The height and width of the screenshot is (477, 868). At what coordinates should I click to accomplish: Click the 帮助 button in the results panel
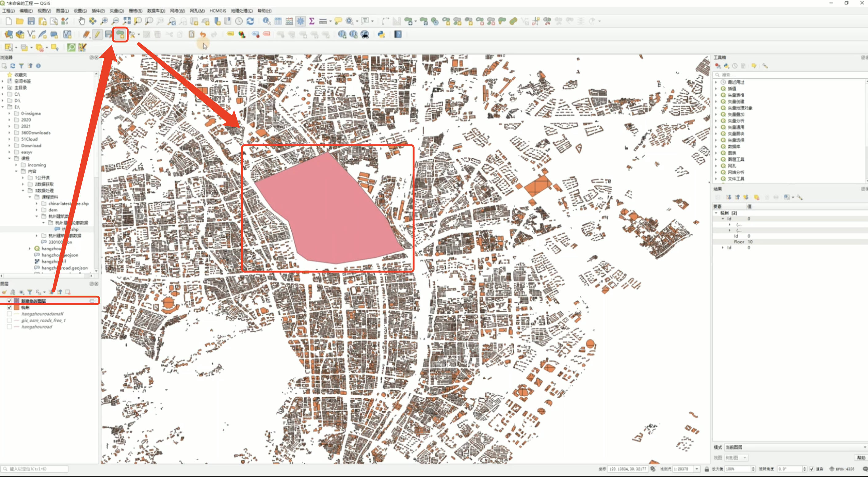[861, 457]
